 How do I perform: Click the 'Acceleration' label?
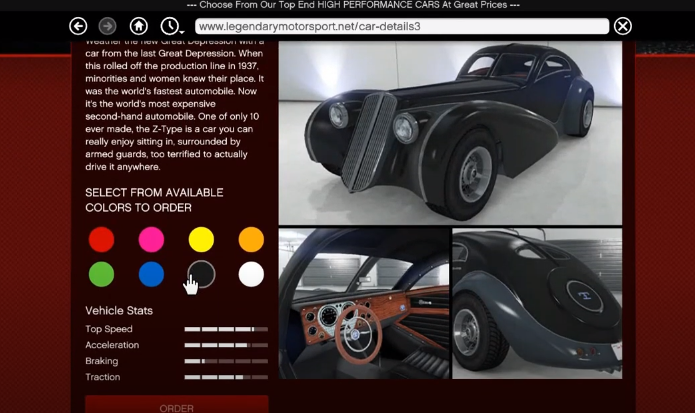tap(112, 345)
